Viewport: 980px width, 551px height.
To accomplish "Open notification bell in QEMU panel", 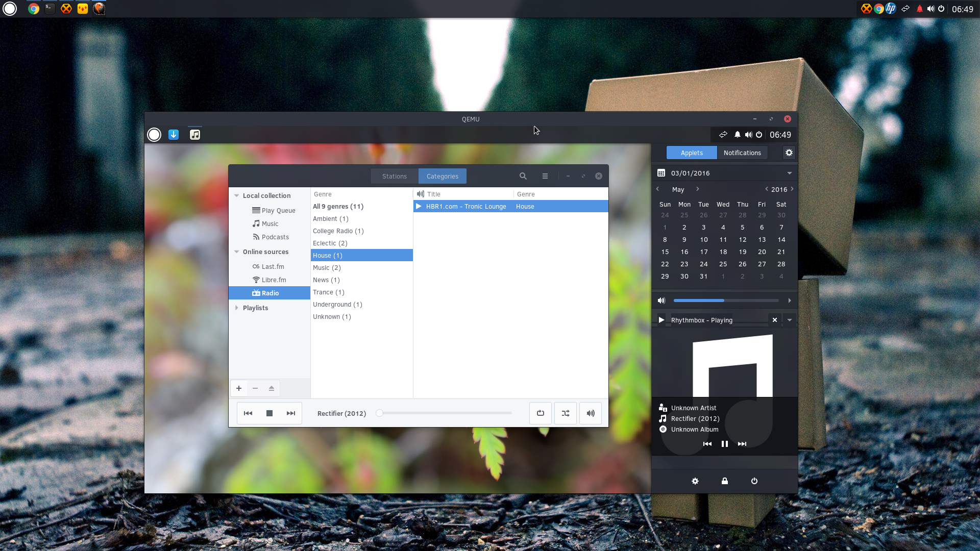I will click(738, 135).
